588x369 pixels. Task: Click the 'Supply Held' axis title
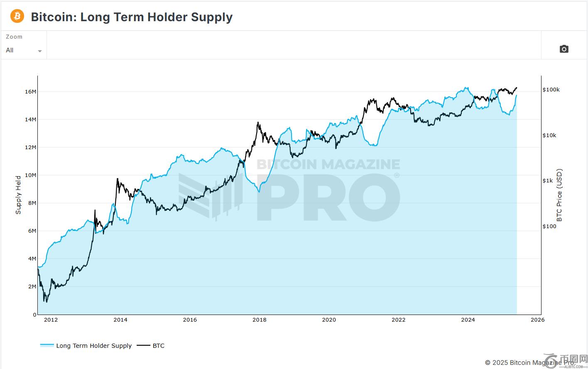click(18, 195)
